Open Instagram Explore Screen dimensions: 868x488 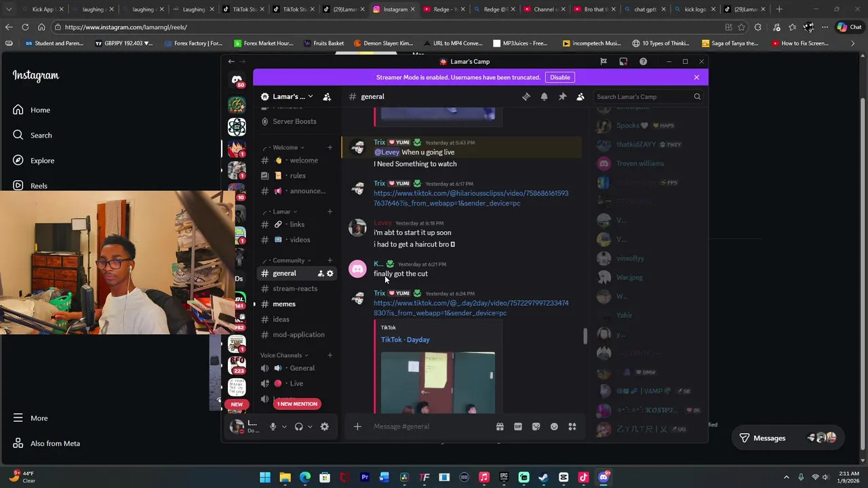[34, 161]
